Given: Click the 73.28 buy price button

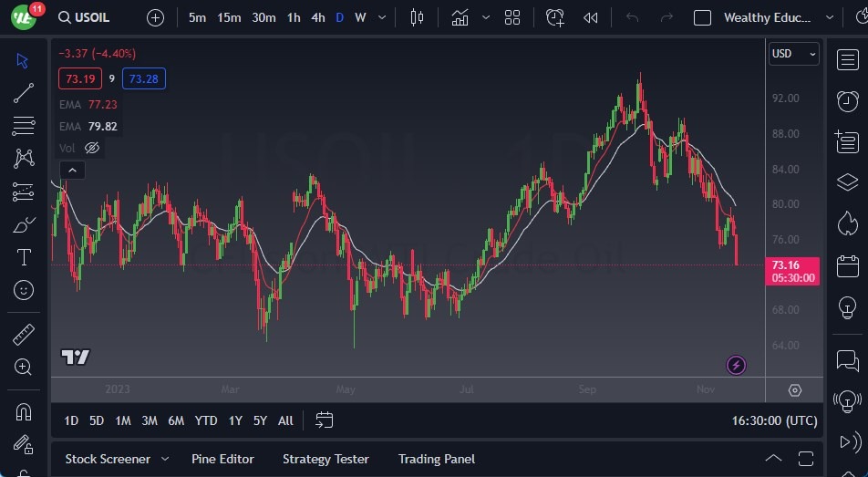Looking at the screenshot, I should (x=144, y=79).
